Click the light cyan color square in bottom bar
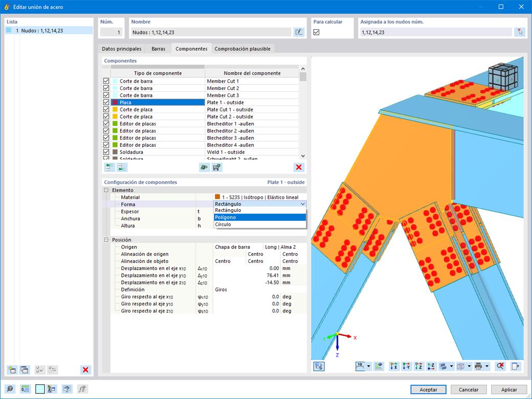Viewport: 532px width, 399px height. (x=40, y=389)
